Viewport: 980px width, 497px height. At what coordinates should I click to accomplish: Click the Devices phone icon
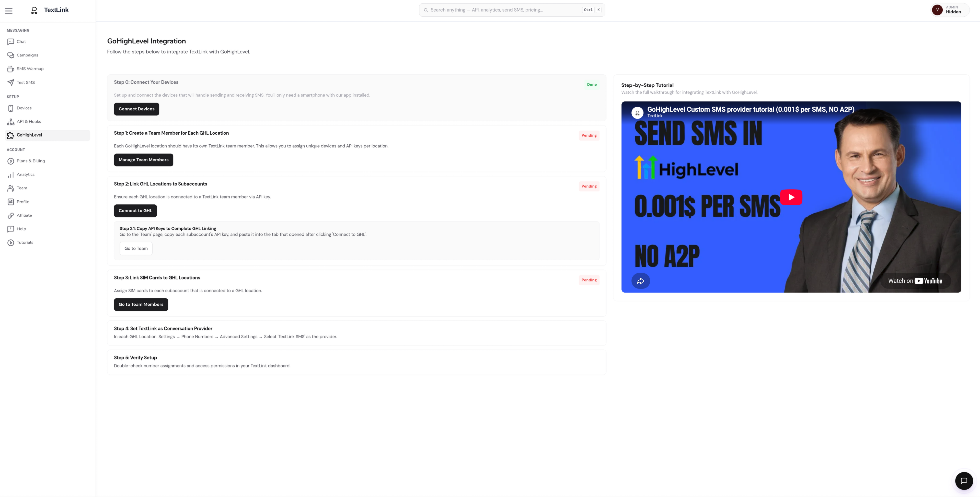click(x=11, y=108)
